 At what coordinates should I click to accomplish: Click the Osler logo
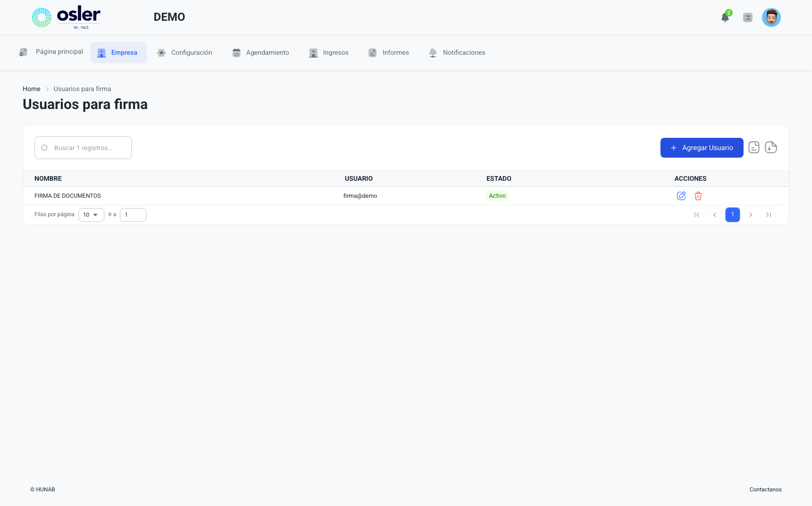tap(66, 17)
